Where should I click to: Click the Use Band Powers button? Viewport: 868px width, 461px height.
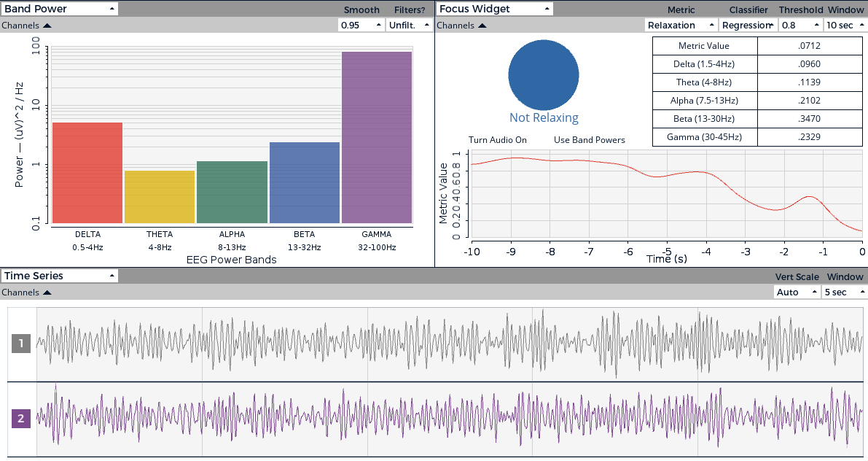coord(589,139)
